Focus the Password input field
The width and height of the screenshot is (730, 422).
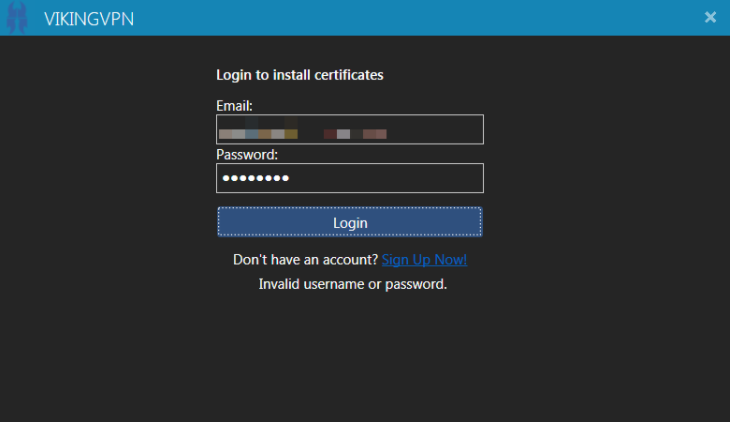pyautogui.click(x=350, y=178)
